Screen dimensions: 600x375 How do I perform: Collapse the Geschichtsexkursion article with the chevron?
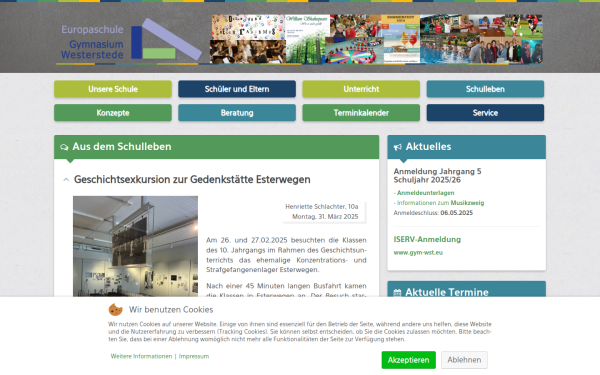(66, 179)
